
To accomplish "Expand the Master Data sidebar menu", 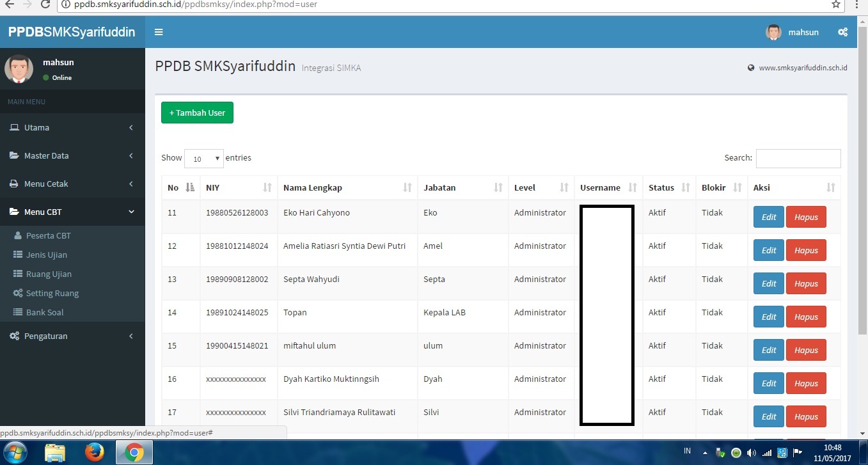I will 72,155.
